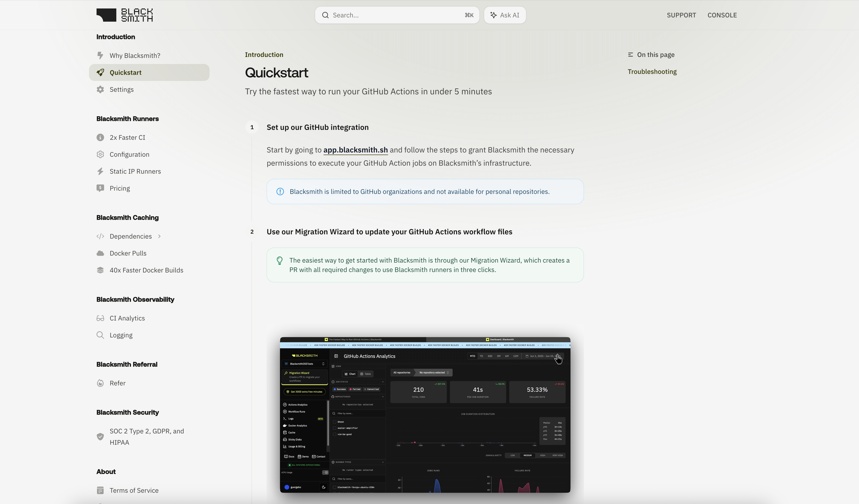Image resolution: width=859 pixels, height=504 pixels.
Task: Click the Blacksmith logo in the header
Action: (x=124, y=15)
